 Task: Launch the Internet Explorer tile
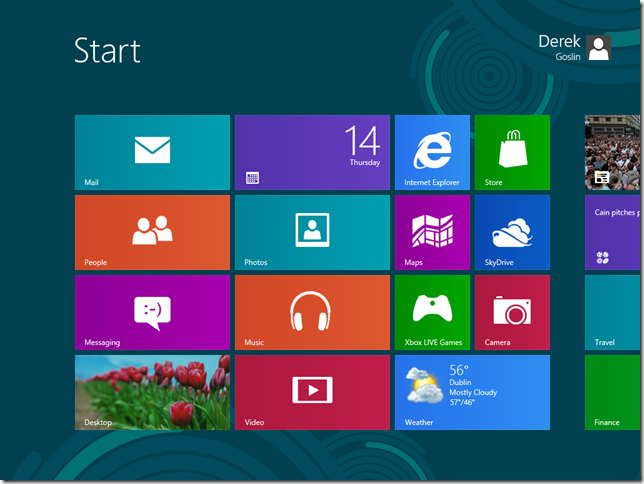pos(432,152)
